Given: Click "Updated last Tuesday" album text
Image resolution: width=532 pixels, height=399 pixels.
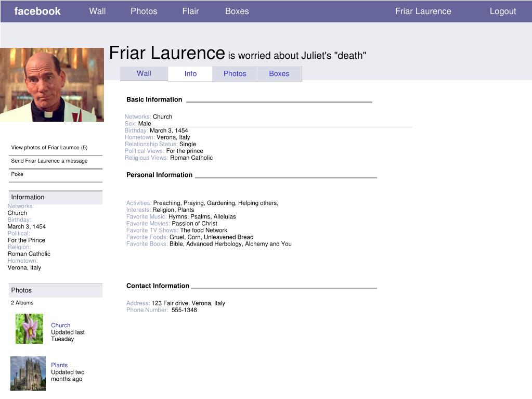Looking at the screenshot, I should pyautogui.click(x=68, y=336).
